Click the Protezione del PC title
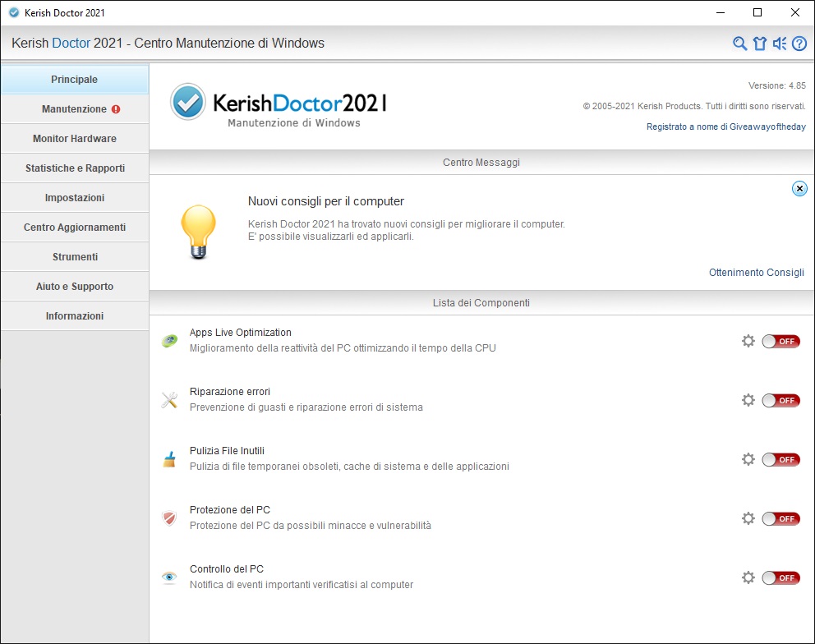Image resolution: width=815 pixels, height=644 pixels. pyautogui.click(x=230, y=510)
